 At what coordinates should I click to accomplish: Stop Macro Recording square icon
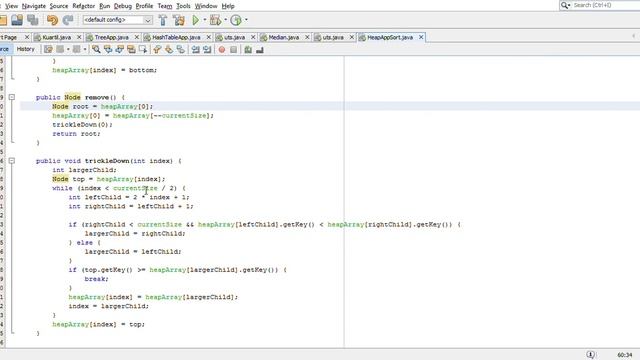(233, 49)
